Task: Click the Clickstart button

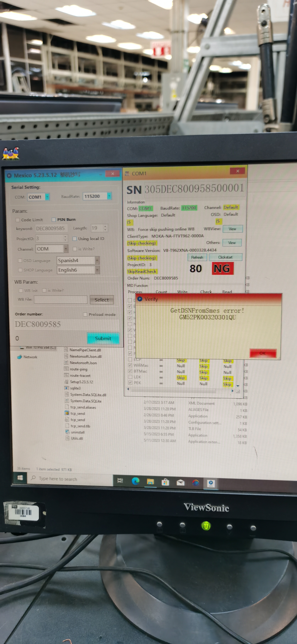Action: tap(225, 257)
